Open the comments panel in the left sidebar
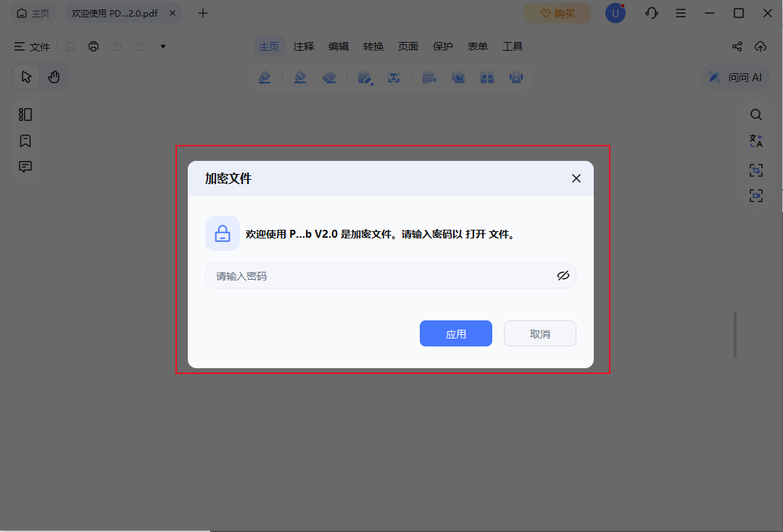Viewport: 783px width, 532px height. point(25,167)
